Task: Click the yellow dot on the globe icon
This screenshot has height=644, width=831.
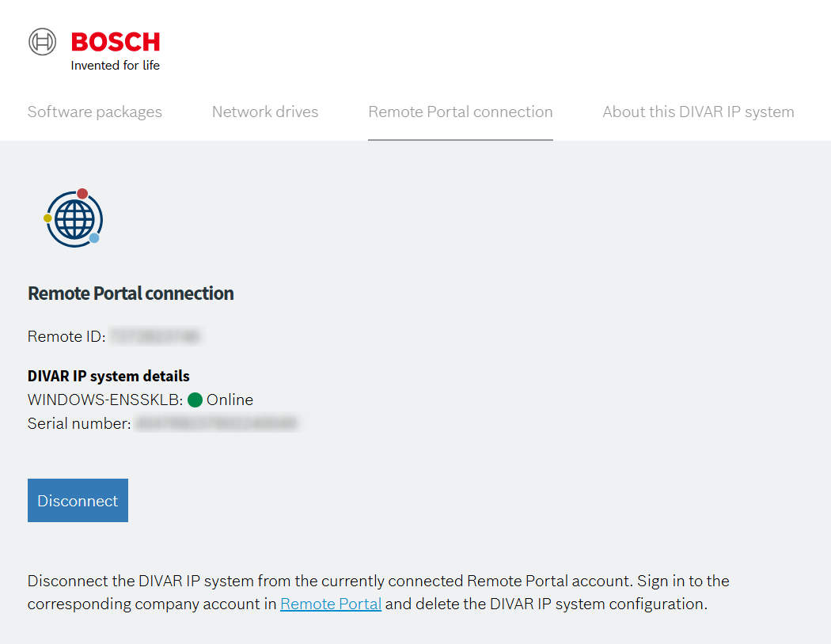Action: click(47, 218)
